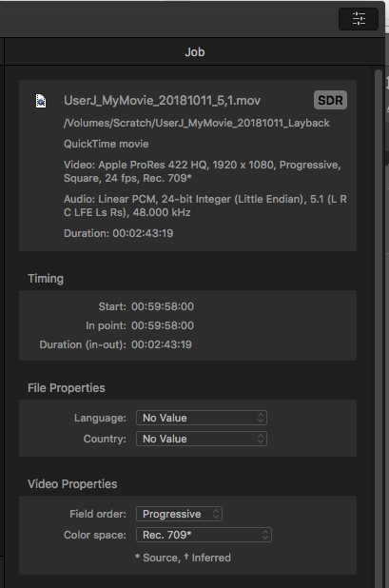
Task: Click the QuickTime movie file icon
Action: tap(41, 101)
